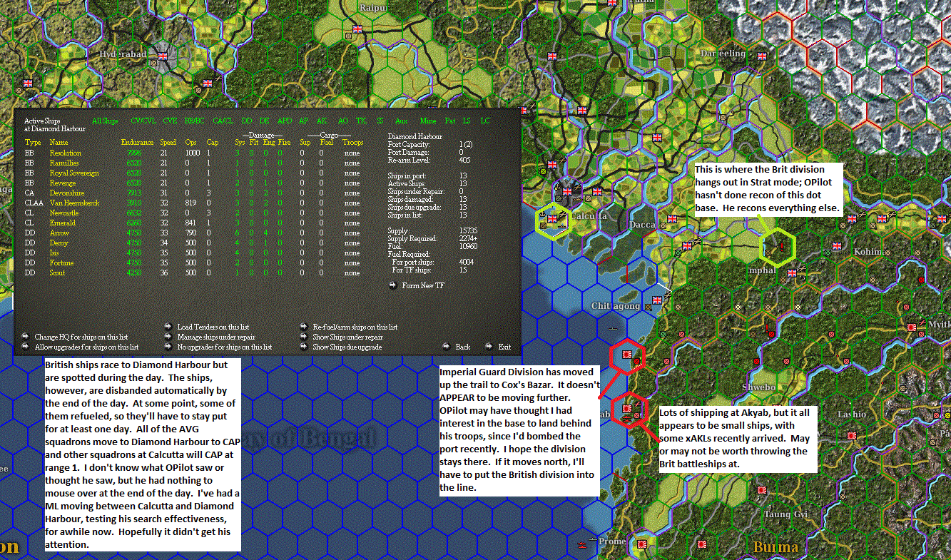
Task: Select the British flag base icon at Hyderabad
Action: point(162,55)
